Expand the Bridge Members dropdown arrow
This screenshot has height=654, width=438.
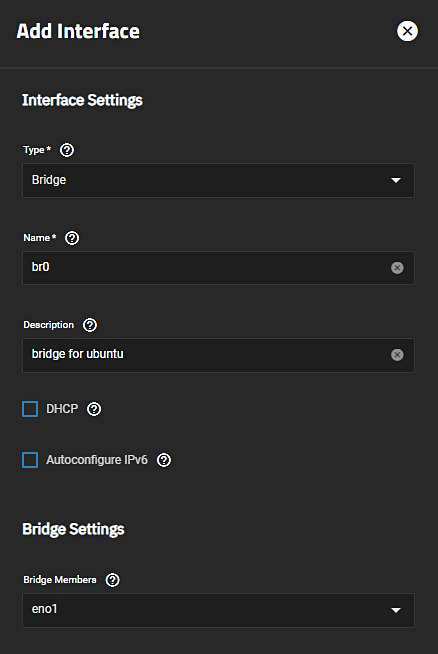(x=395, y=611)
